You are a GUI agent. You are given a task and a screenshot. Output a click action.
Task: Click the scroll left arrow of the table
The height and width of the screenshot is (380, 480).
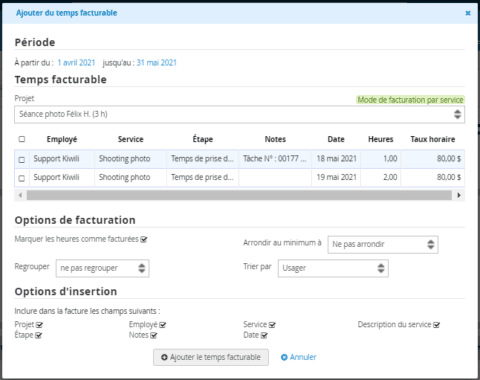(x=20, y=195)
